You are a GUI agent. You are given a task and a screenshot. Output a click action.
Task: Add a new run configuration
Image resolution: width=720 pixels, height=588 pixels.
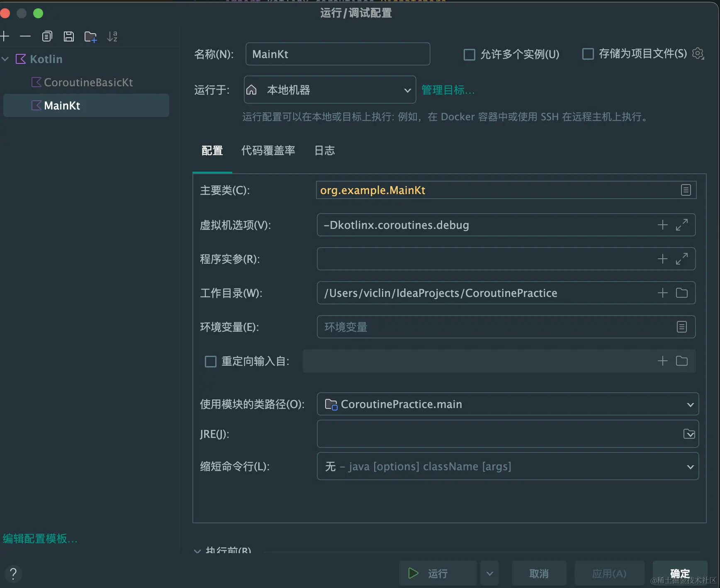(5, 36)
